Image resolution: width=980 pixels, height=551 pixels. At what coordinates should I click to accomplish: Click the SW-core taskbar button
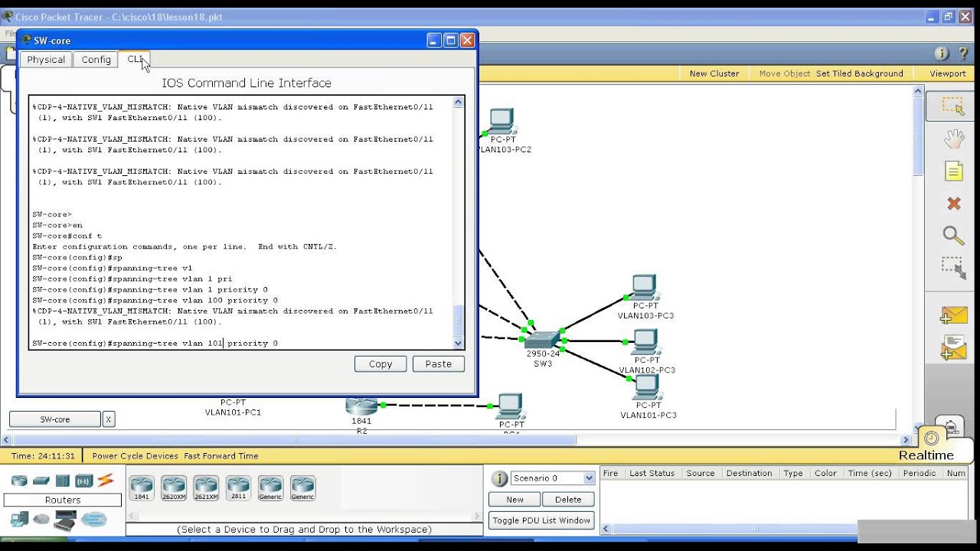(x=55, y=419)
